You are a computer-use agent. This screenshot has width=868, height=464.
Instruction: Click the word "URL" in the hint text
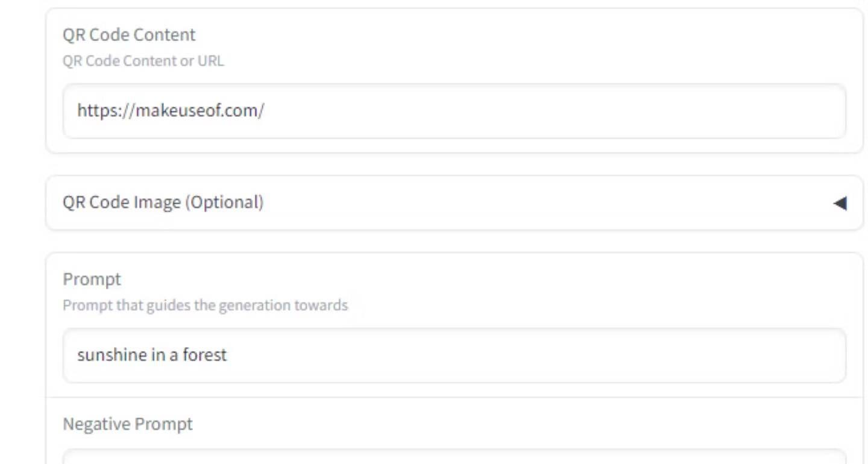pos(211,61)
